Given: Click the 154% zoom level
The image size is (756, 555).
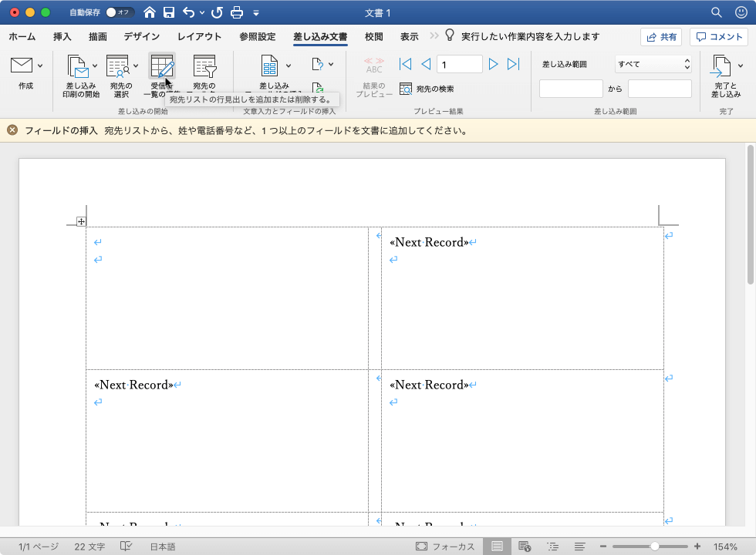Looking at the screenshot, I should 725,547.
